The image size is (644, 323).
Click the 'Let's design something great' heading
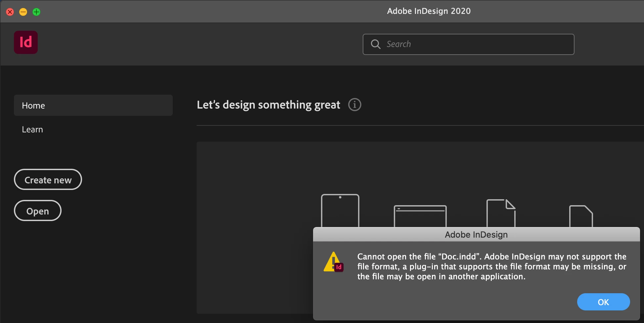click(x=268, y=105)
